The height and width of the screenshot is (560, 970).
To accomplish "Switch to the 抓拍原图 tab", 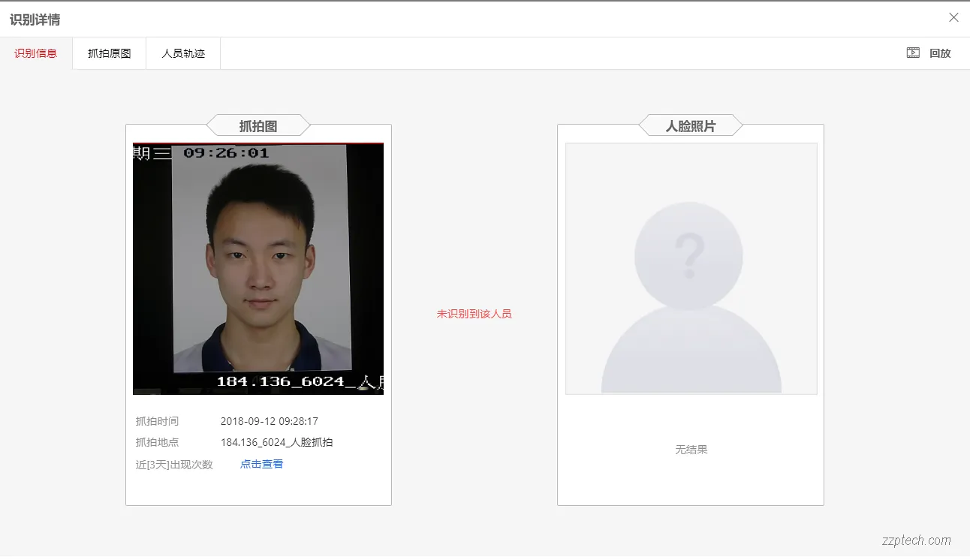I will pyautogui.click(x=109, y=53).
